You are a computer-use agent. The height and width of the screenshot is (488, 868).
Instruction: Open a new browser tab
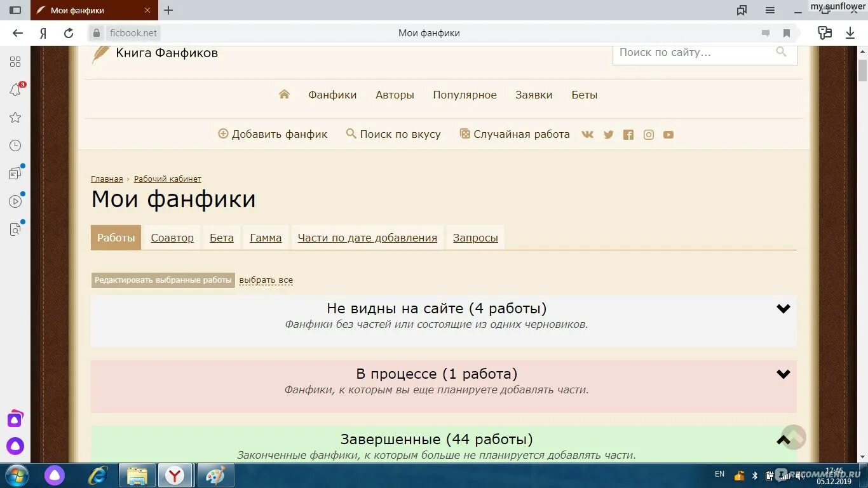168,10
